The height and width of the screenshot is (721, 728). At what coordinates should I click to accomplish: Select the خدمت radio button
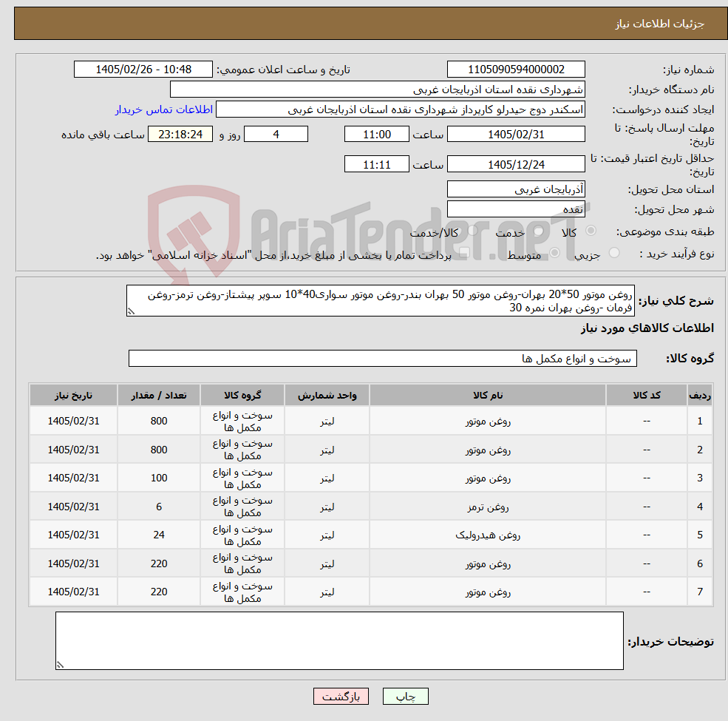click(x=539, y=231)
